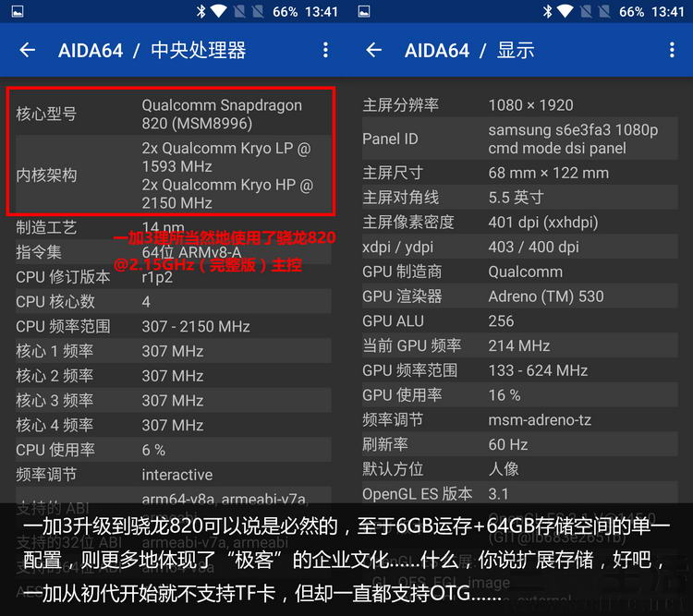The width and height of the screenshot is (693, 616).
Task: Tap Bluetooth icon in left status bar
Action: 201,11
